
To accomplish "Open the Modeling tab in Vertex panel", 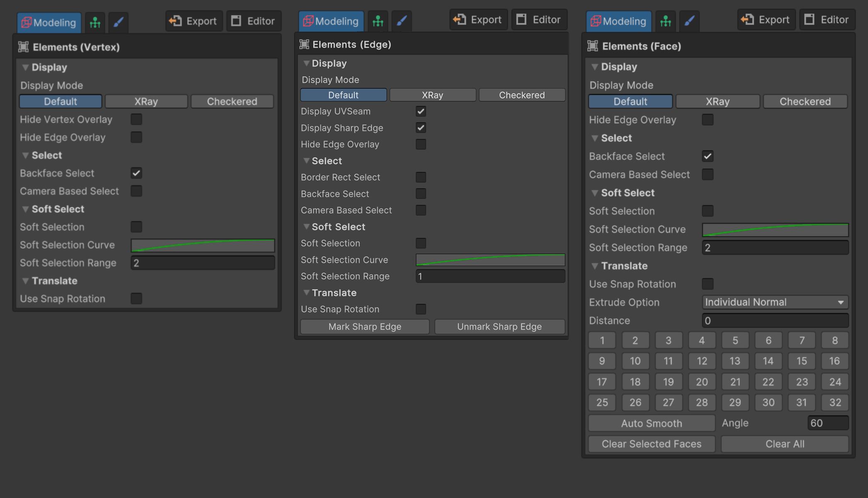I will (x=49, y=22).
